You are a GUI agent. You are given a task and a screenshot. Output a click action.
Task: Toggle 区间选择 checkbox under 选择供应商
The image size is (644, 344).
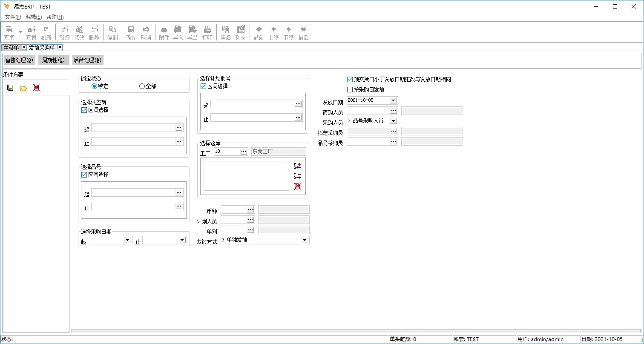[x=84, y=110]
